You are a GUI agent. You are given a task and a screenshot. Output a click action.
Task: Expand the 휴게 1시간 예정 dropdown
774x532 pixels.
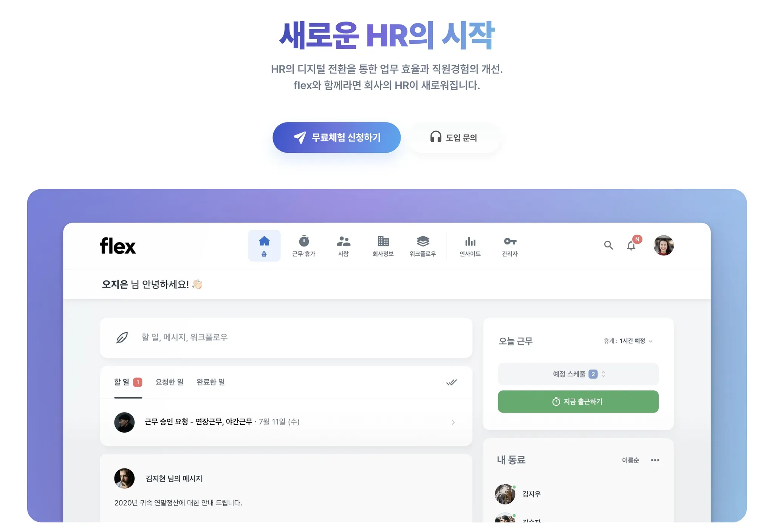click(x=628, y=341)
